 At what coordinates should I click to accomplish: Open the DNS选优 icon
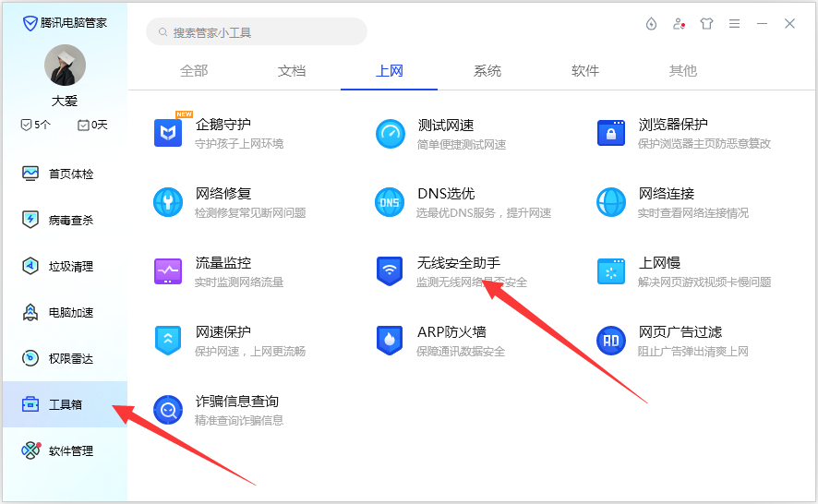[x=390, y=202]
